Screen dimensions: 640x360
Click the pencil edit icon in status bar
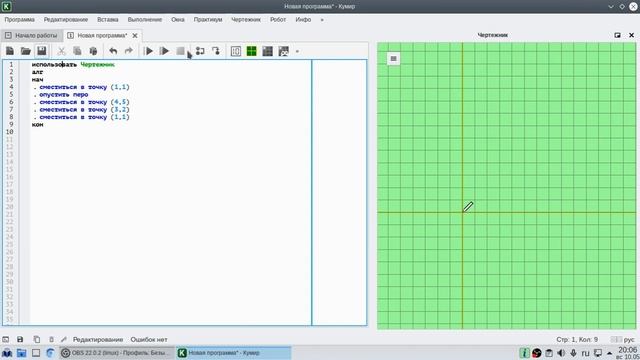pyautogui.click(x=64, y=340)
